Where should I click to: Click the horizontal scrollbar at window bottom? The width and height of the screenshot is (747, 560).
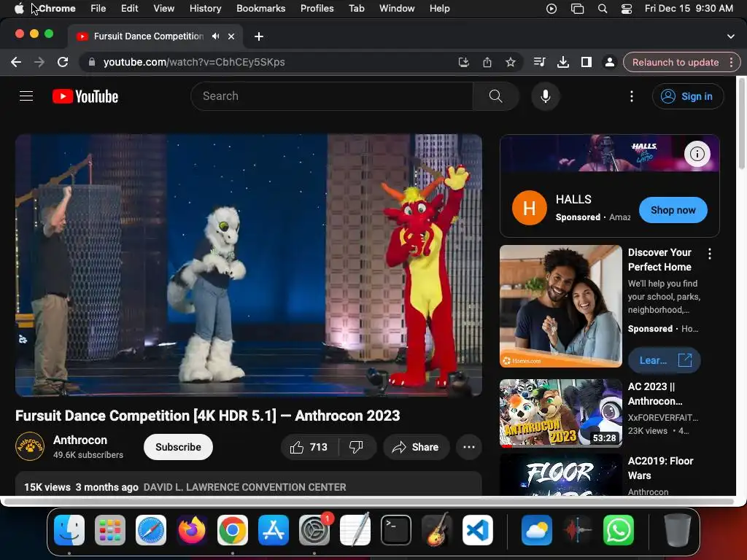(369, 501)
